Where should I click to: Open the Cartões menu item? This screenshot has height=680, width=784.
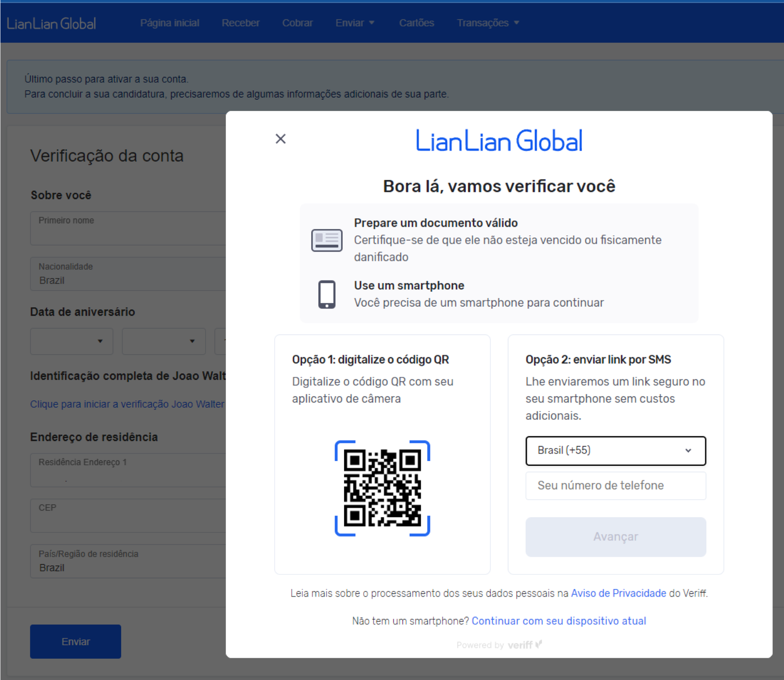click(417, 23)
